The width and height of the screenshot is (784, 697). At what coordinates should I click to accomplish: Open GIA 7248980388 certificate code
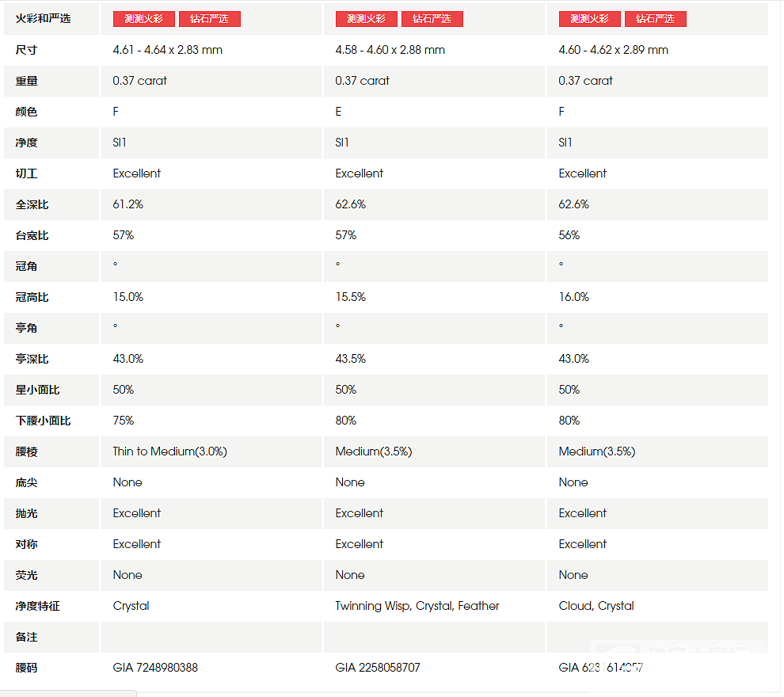(x=155, y=668)
